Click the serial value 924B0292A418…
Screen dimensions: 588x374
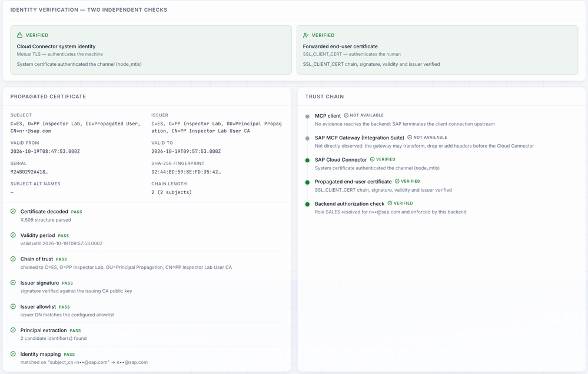(29, 172)
